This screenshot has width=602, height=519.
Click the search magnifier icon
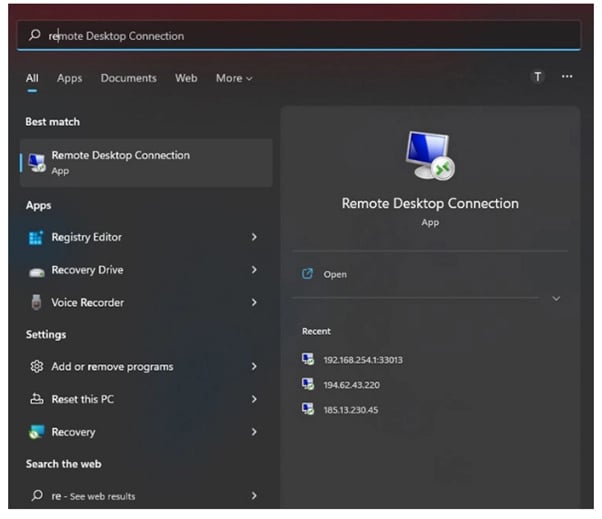pyautogui.click(x=35, y=35)
